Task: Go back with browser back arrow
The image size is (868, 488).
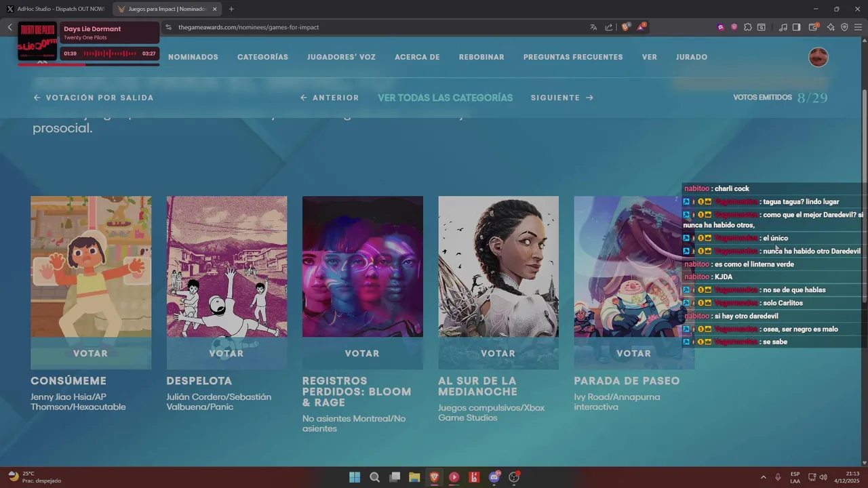Action: pos(9,27)
